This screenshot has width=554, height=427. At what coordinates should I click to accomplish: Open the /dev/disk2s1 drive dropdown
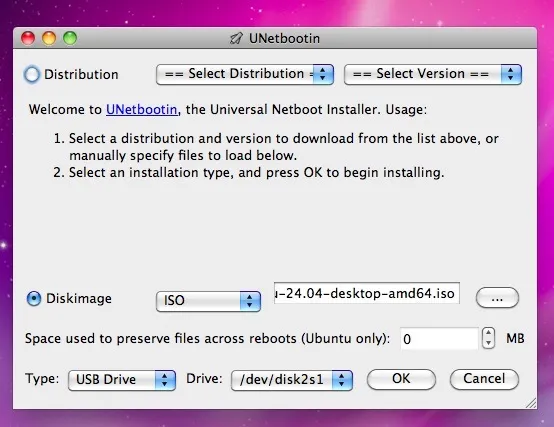pos(292,380)
